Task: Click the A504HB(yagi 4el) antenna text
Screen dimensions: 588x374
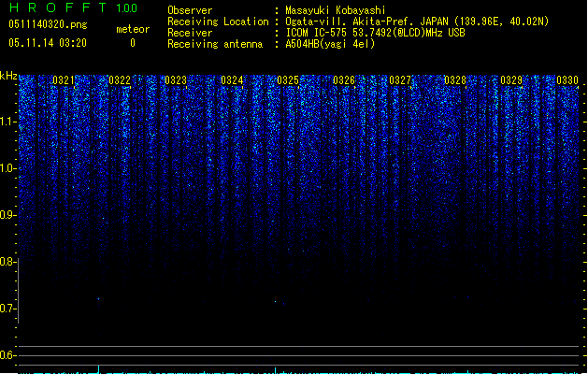Action: coord(330,44)
